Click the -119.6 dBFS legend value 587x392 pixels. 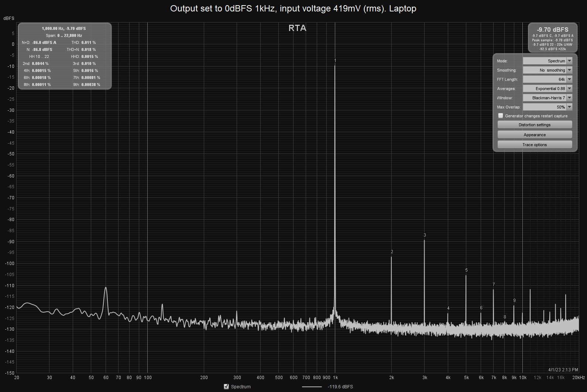(x=340, y=387)
